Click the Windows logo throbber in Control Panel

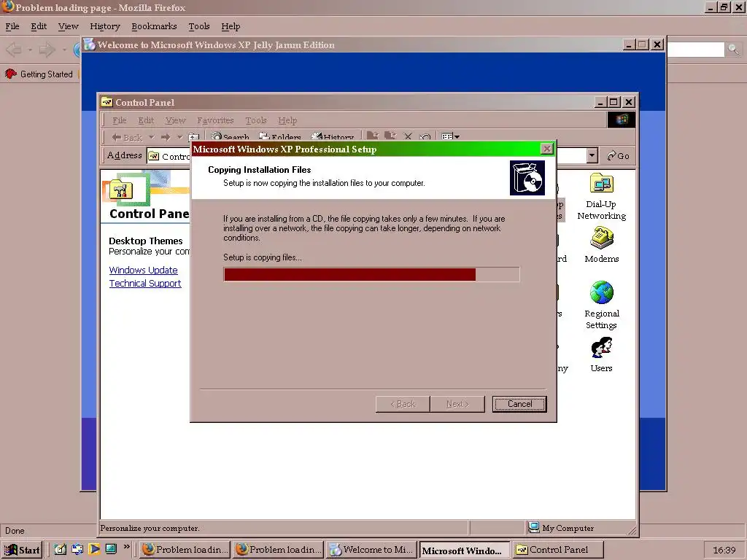(x=622, y=120)
